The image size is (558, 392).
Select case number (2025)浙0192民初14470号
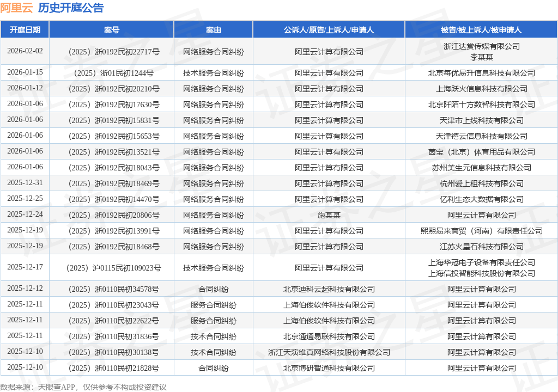pyautogui.click(x=114, y=199)
